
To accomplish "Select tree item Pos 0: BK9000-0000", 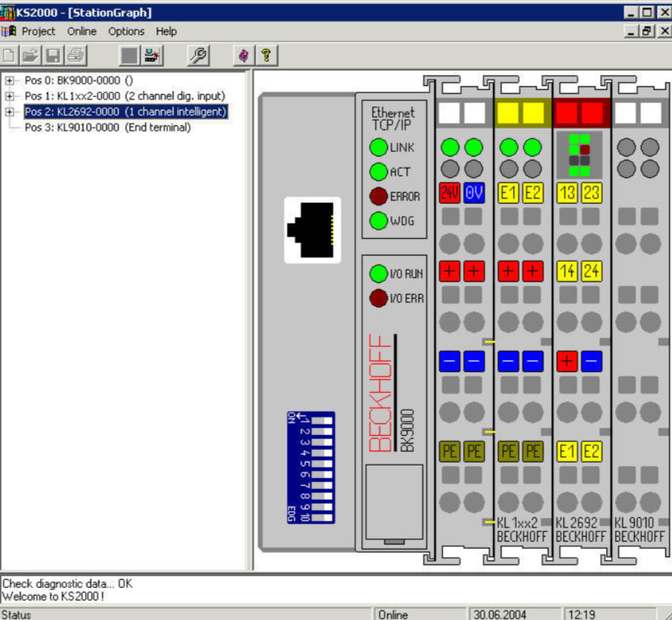I will coord(79,81).
